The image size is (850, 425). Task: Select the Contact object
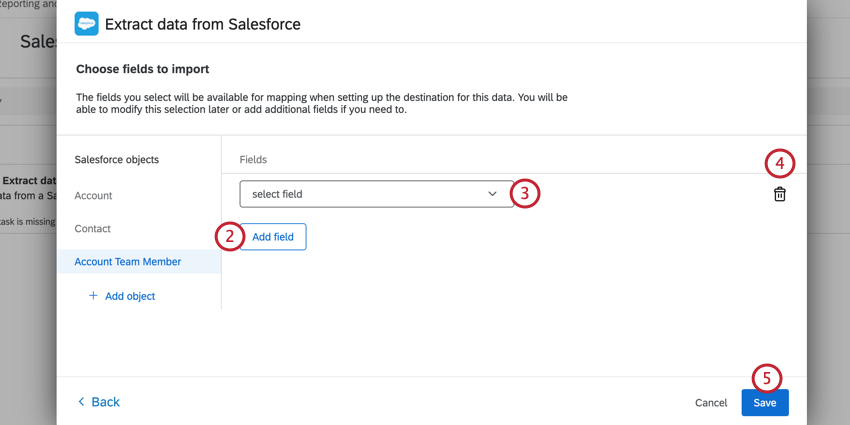[x=93, y=229]
